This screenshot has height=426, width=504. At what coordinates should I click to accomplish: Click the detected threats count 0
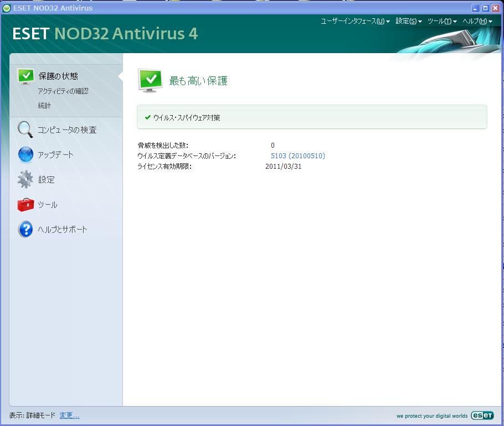tap(272, 145)
